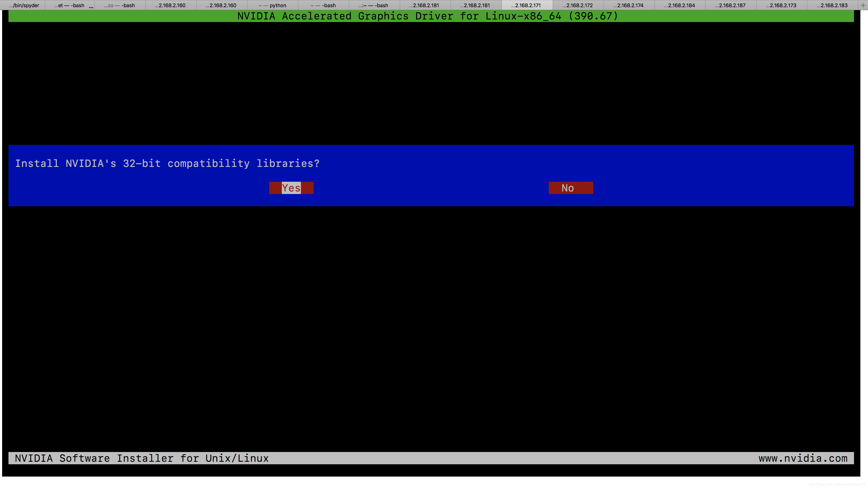Open the ...2.168.2.174 tab
The width and height of the screenshot is (868, 488).
coord(628,5)
